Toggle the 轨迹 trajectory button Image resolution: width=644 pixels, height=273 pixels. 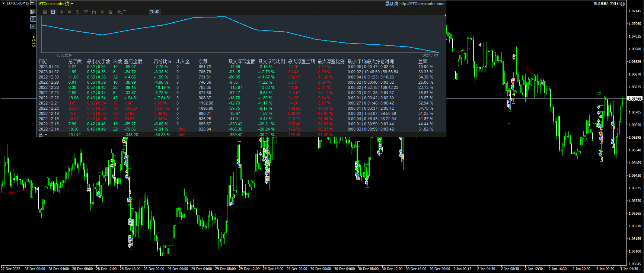154,12
